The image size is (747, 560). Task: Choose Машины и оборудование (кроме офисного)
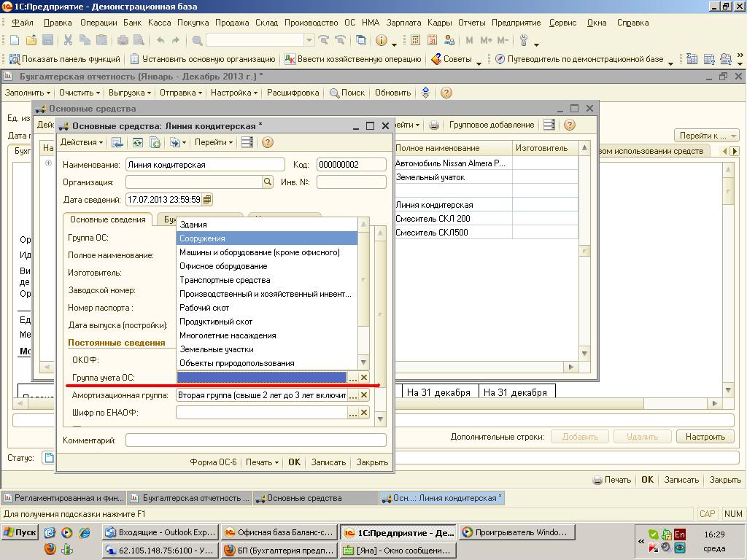tap(267, 252)
